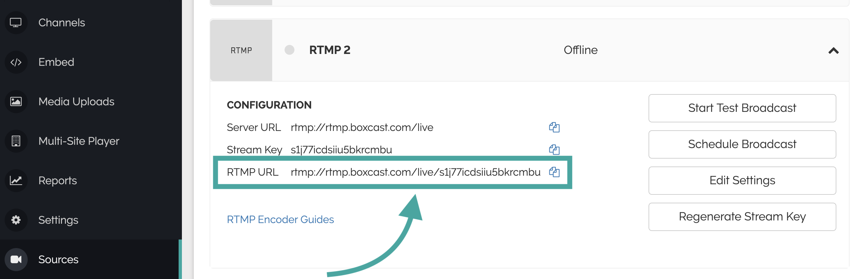This screenshot has height=279, width=868.
Task: Click Regenerate Stream Key
Action: [x=742, y=217]
